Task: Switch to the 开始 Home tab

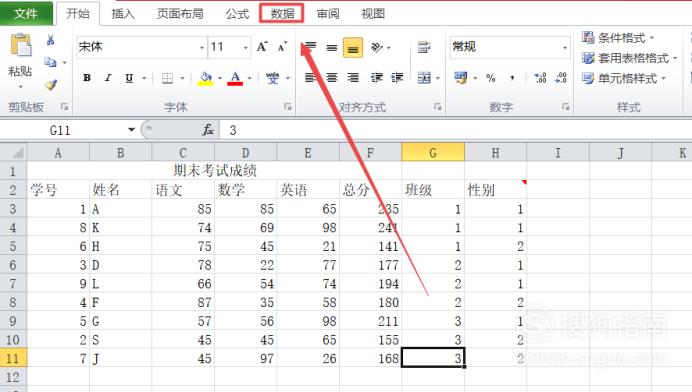Action: pos(78,14)
